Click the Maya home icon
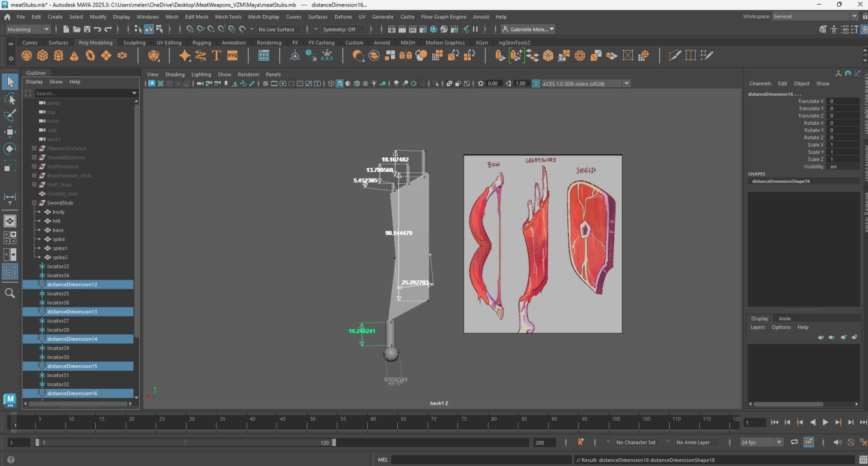Screen dimensions: 868x466 click(7, 17)
